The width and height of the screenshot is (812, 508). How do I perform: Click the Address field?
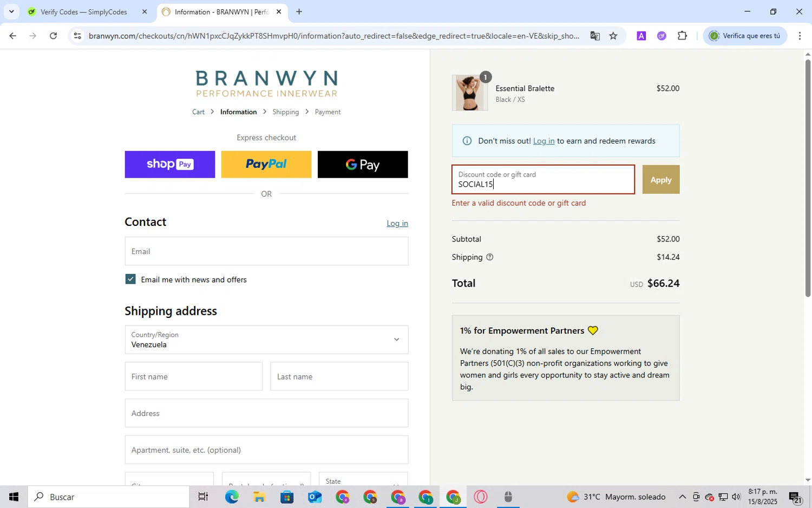point(266,413)
